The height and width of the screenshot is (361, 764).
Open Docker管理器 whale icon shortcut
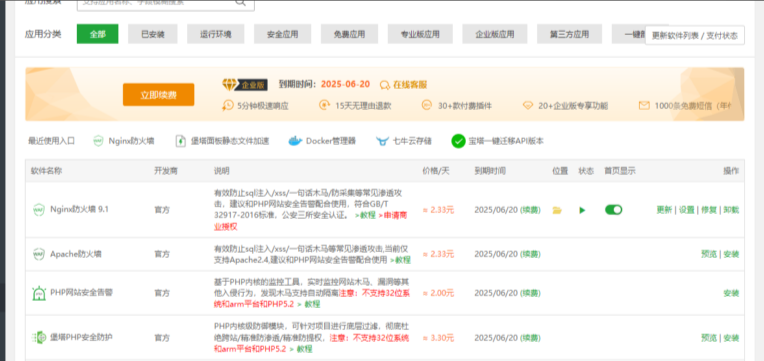click(x=295, y=141)
